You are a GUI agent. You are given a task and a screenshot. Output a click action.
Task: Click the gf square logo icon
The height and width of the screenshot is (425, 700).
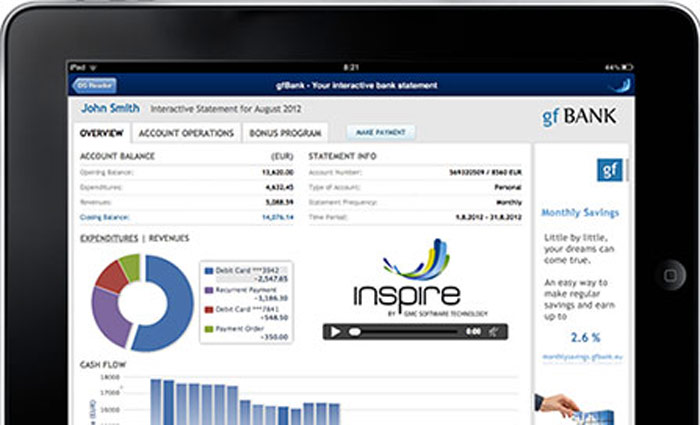tap(609, 170)
